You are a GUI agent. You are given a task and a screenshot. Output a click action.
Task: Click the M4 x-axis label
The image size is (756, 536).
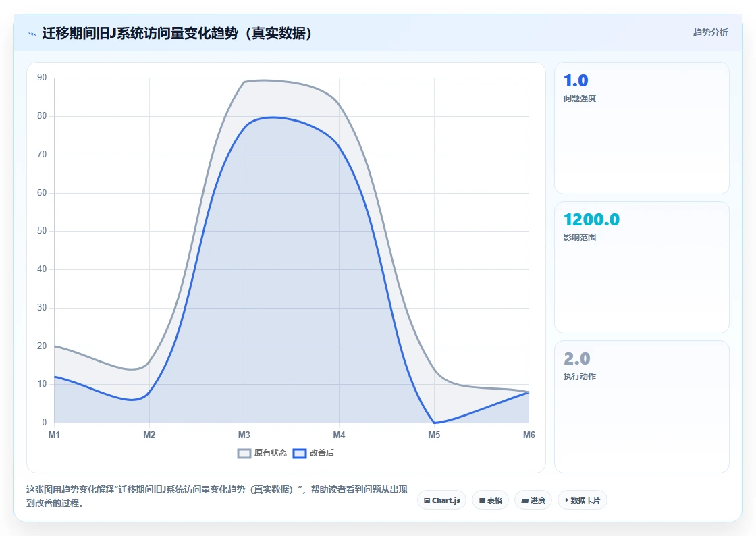[x=339, y=435]
